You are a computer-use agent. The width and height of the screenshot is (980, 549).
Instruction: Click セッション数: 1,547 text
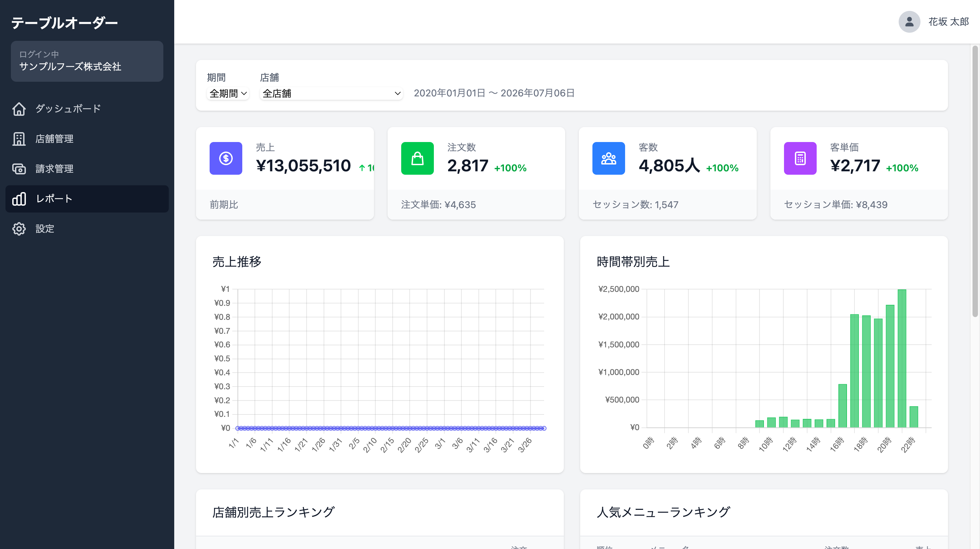pyautogui.click(x=635, y=205)
